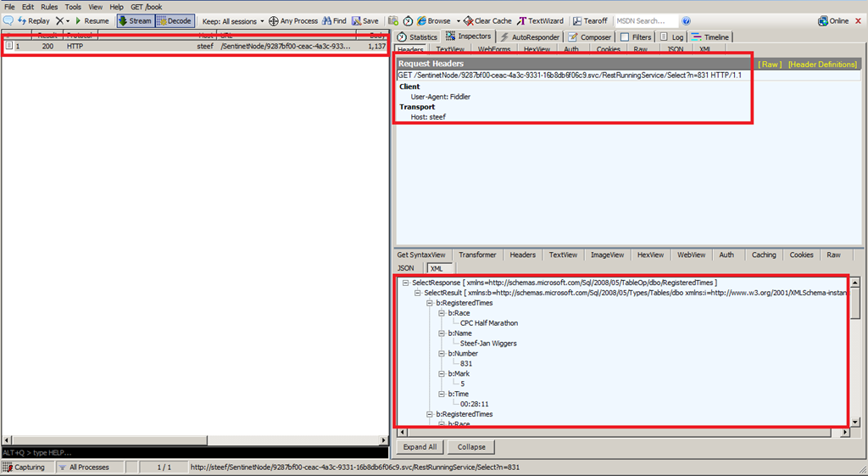This screenshot has height=476, width=868.
Task: Open response Get SyntaxView tab
Action: click(x=420, y=255)
